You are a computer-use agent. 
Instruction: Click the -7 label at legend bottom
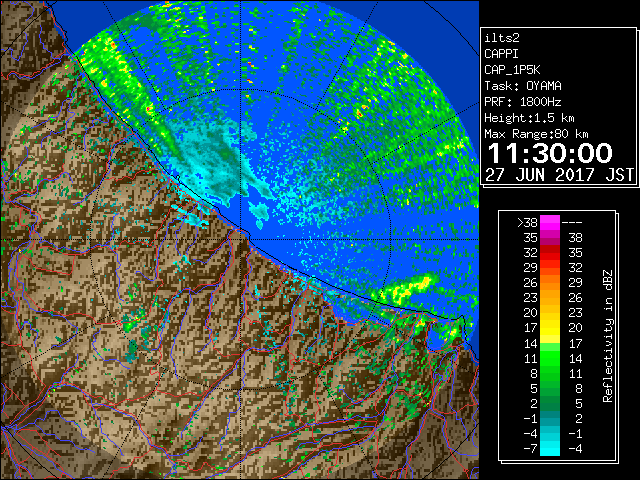pos(530,448)
